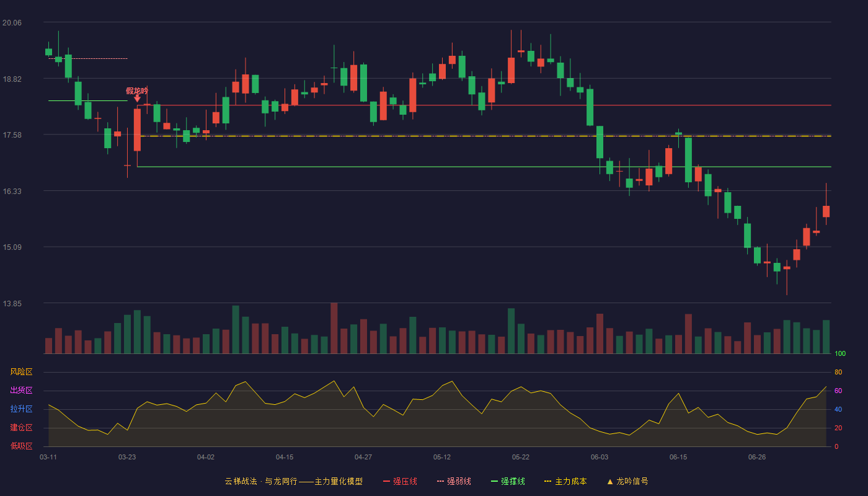The width and height of the screenshot is (868, 496).
Task: Click the 06-15 date label
Action: 678,457
